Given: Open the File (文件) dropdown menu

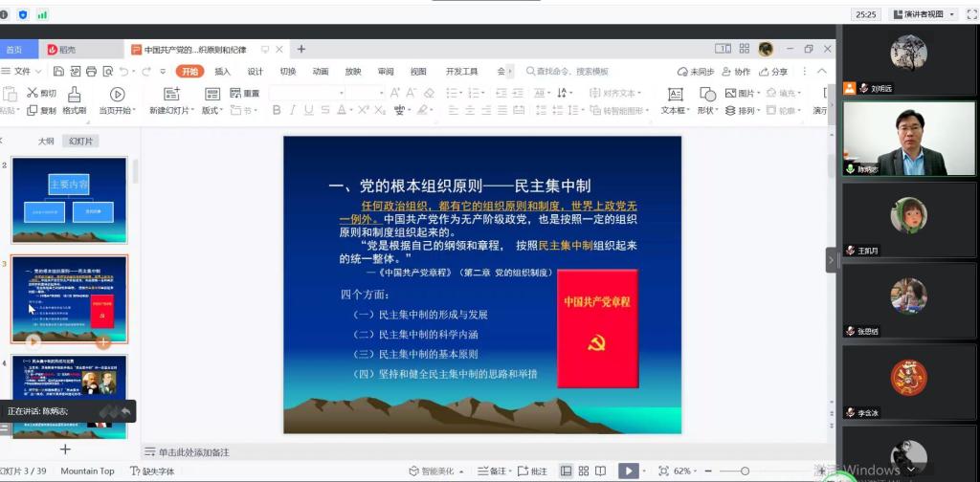Looking at the screenshot, I should (23, 72).
